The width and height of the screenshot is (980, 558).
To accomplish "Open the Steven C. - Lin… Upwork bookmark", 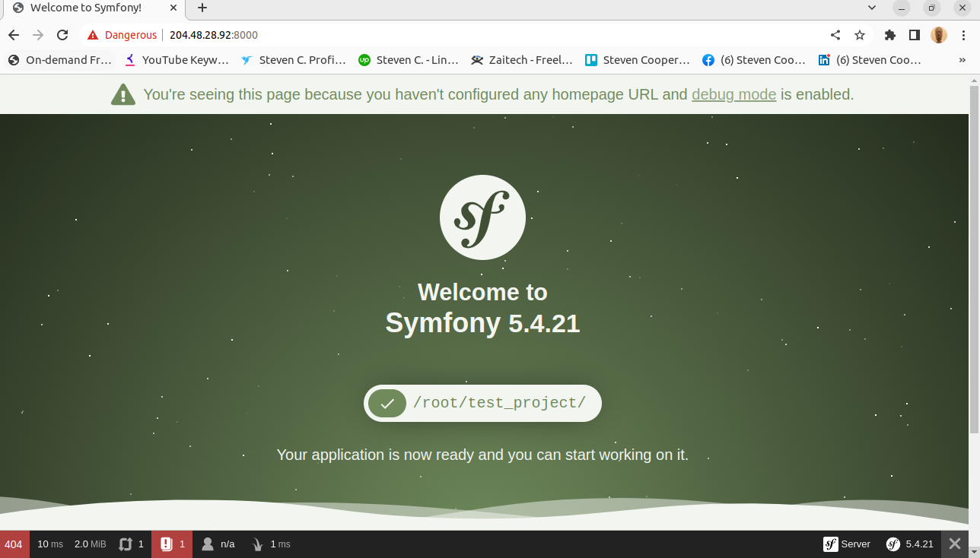I will tap(409, 60).
